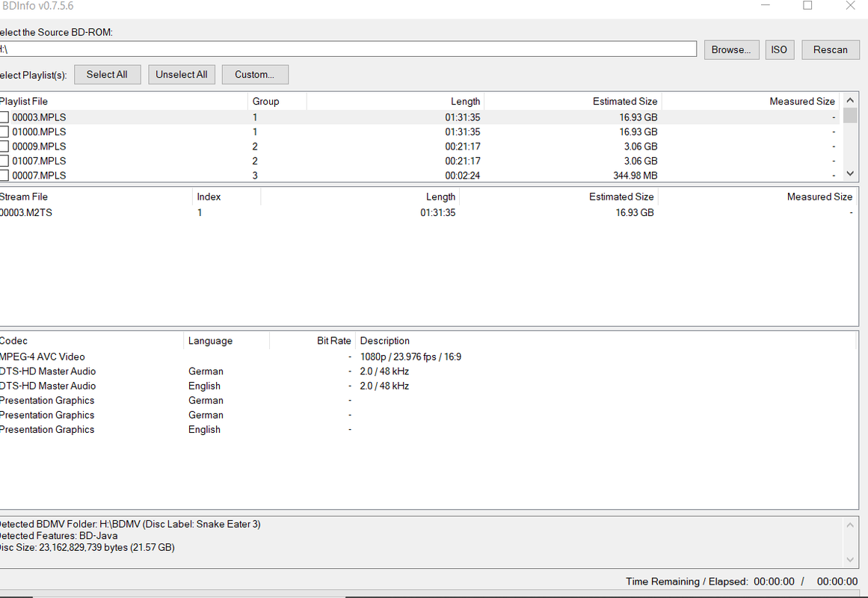Click Detected Features: BD-Java line
Image resolution: width=868 pixels, height=598 pixels.
tap(58, 536)
